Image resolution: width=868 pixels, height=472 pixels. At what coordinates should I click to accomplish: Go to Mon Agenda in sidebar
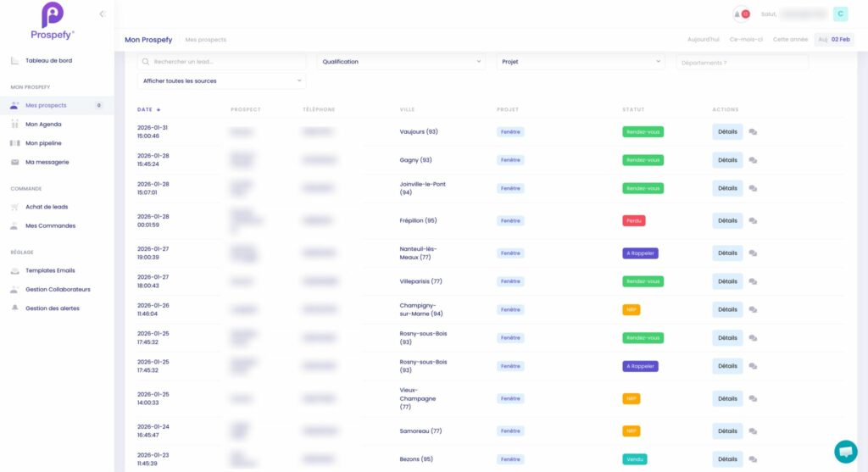[x=43, y=125]
